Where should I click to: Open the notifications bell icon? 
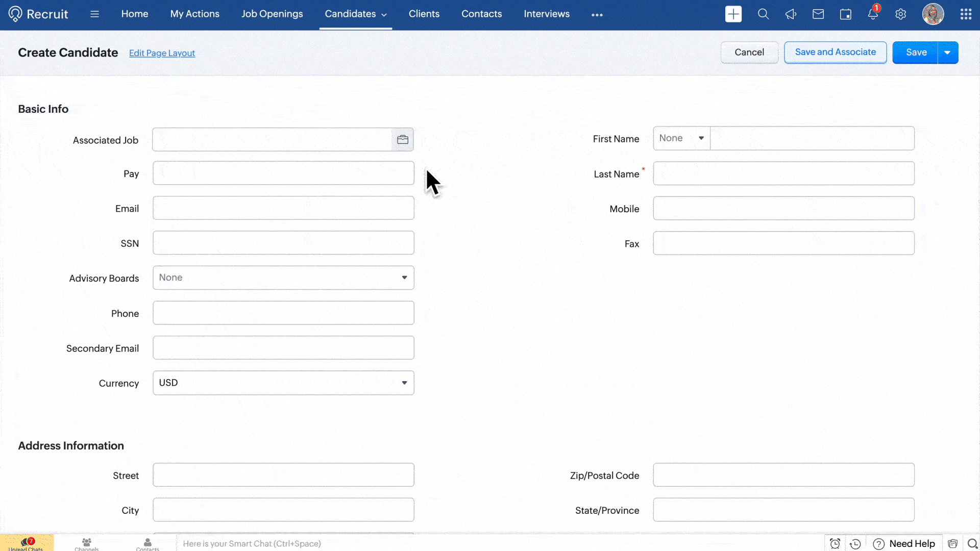[x=873, y=14]
